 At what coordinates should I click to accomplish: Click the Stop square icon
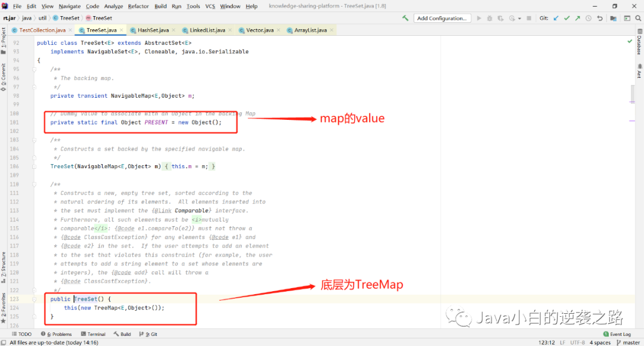[529, 18]
